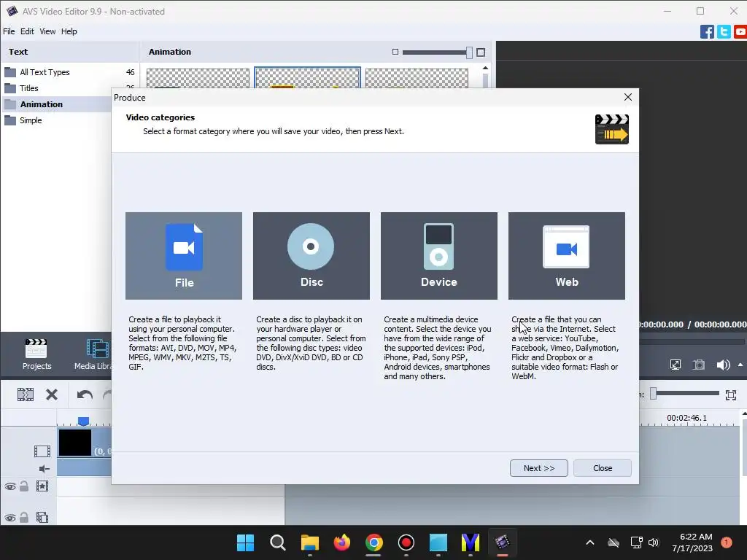Toggle lock on the effects track
This screenshot has width=747, height=560.
point(24,486)
